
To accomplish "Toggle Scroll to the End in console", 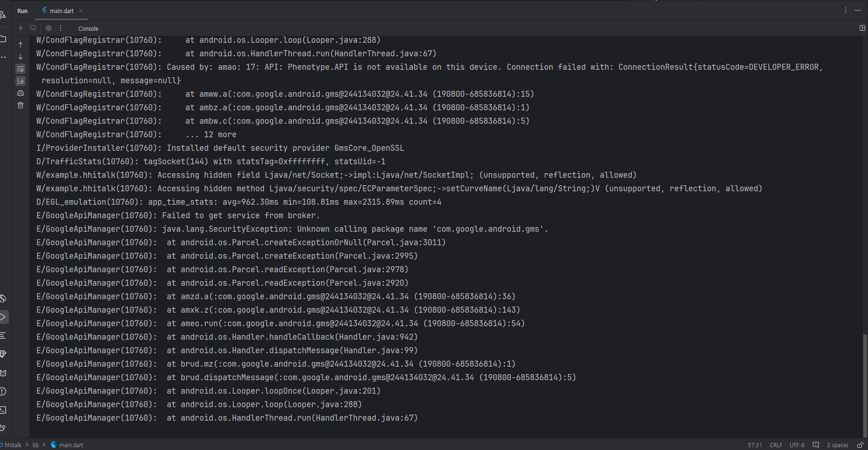I will tap(20, 81).
